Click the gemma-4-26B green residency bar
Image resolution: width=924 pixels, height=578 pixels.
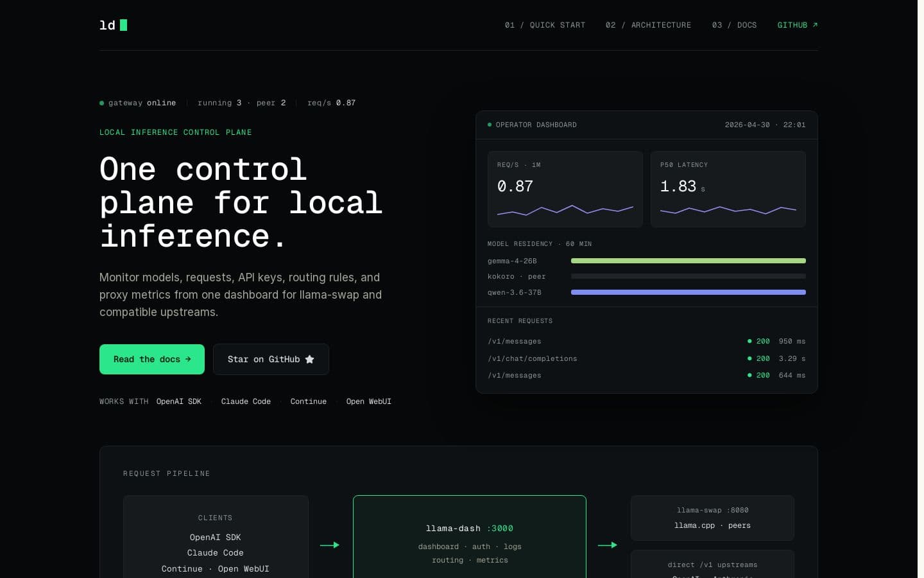(689, 261)
